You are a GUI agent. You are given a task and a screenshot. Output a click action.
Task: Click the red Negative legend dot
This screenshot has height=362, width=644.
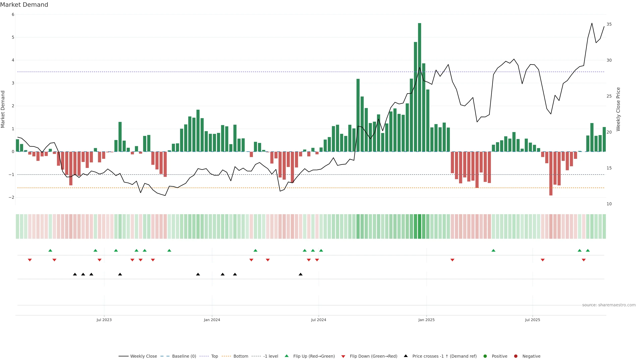tap(516, 356)
